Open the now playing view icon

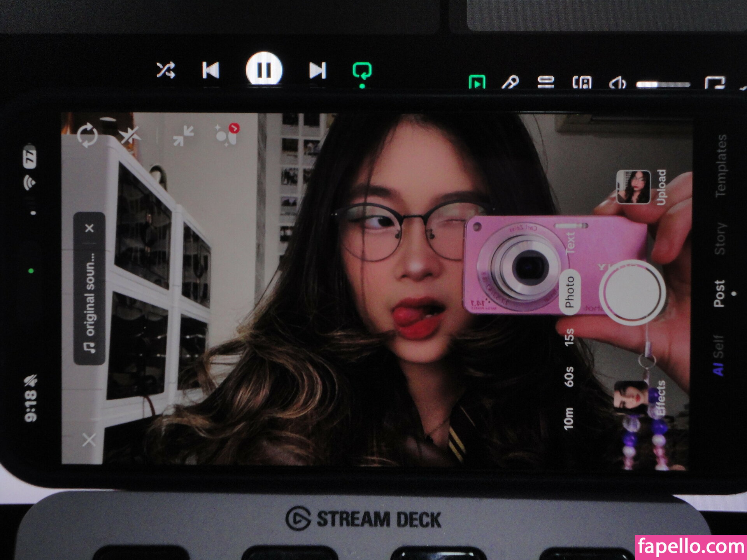click(477, 82)
